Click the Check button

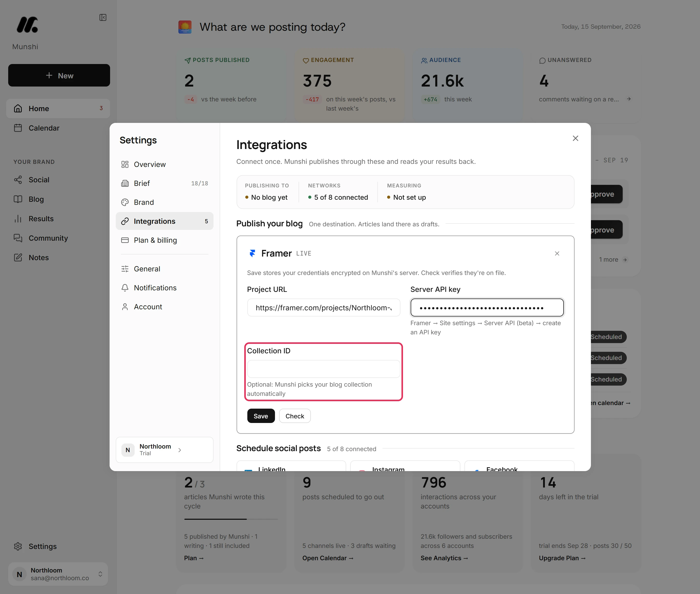(295, 416)
